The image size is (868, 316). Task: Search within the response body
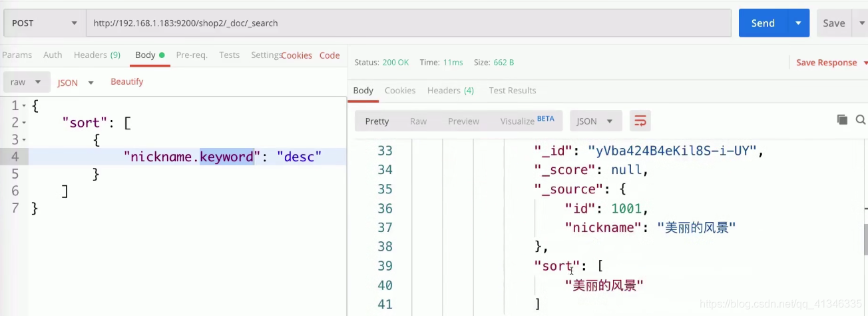[x=861, y=120]
